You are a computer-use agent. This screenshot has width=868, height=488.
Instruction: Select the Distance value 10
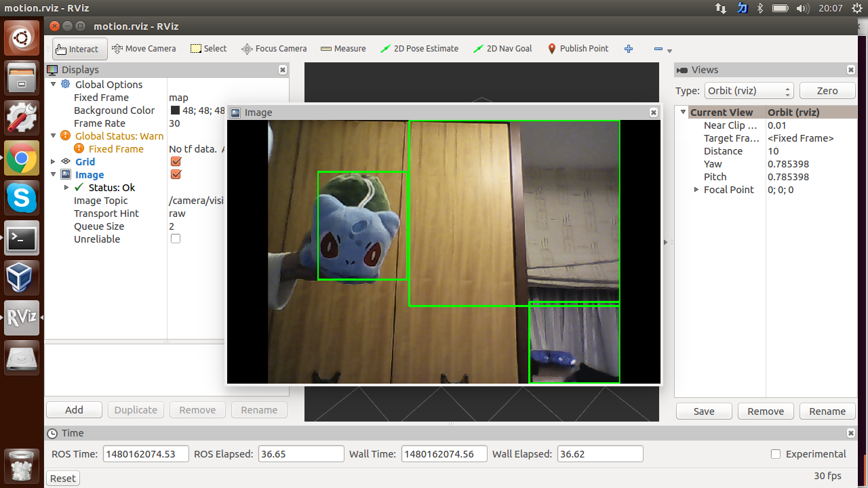click(773, 151)
